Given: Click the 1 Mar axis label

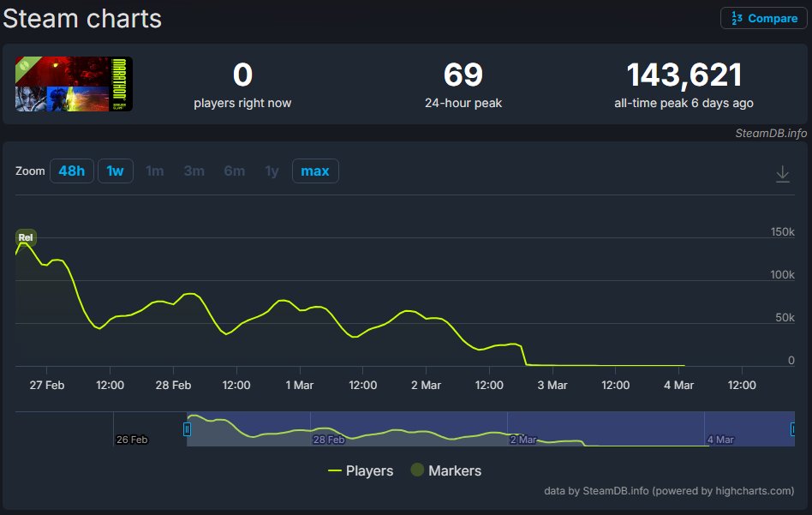Looking at the screenshot, I should click(299, 385).
